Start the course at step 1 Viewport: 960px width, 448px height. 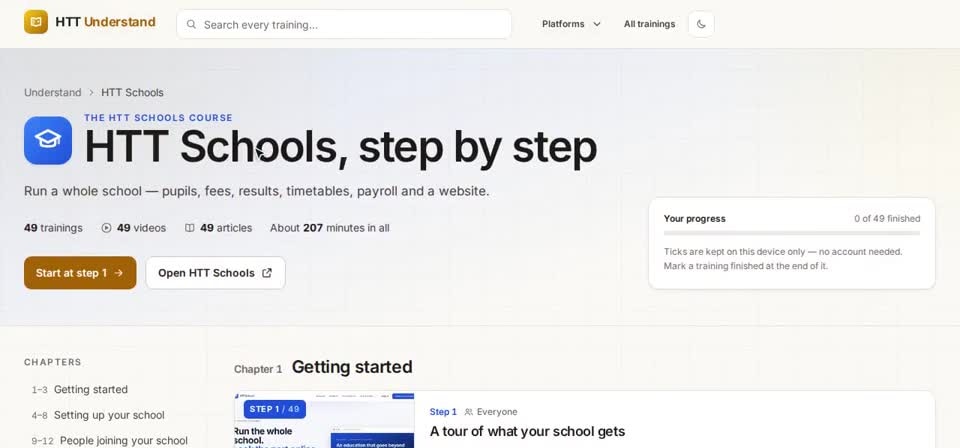click(x=80, y=273)
